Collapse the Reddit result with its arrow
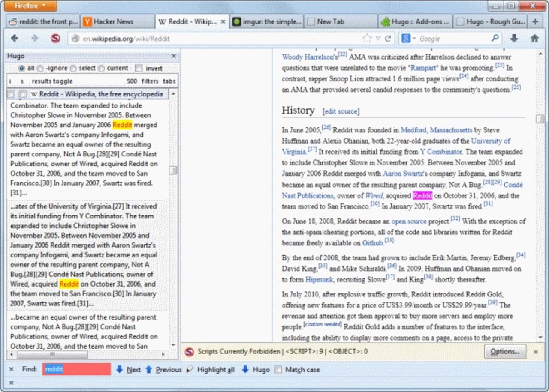The image size is (549, 392). click(x=10, y=94)
